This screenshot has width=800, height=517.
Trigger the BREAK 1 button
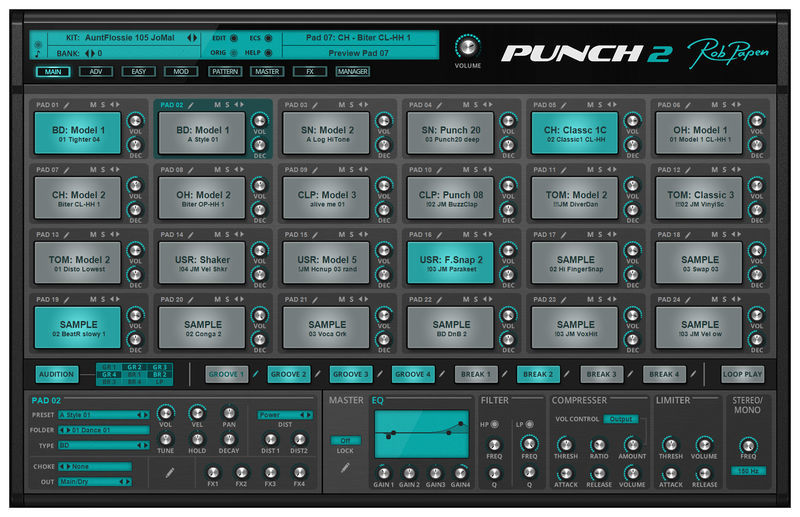pyautogui.click(x=476, y=374)
